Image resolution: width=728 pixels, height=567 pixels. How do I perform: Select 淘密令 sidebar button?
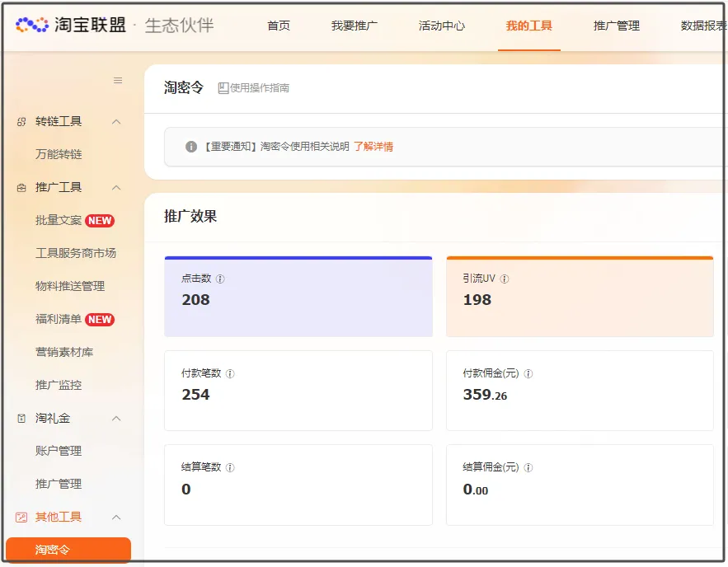pyautogui.click(x=68, y=550)
